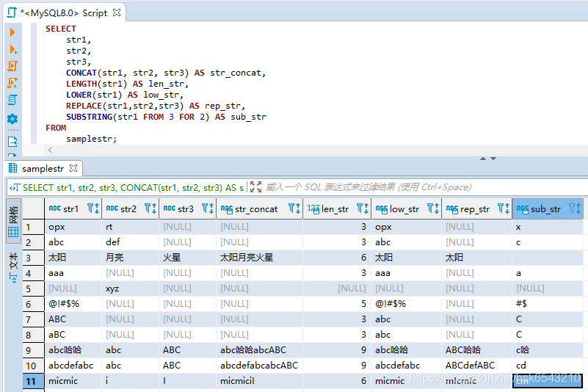Switch to the grid view panel button
The width and height of the screenshot is (588, 392).
(x=13, y=222)
